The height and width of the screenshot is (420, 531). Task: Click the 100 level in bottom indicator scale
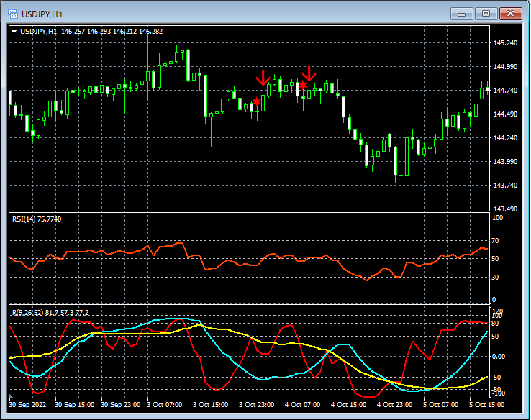pos(496,315)
